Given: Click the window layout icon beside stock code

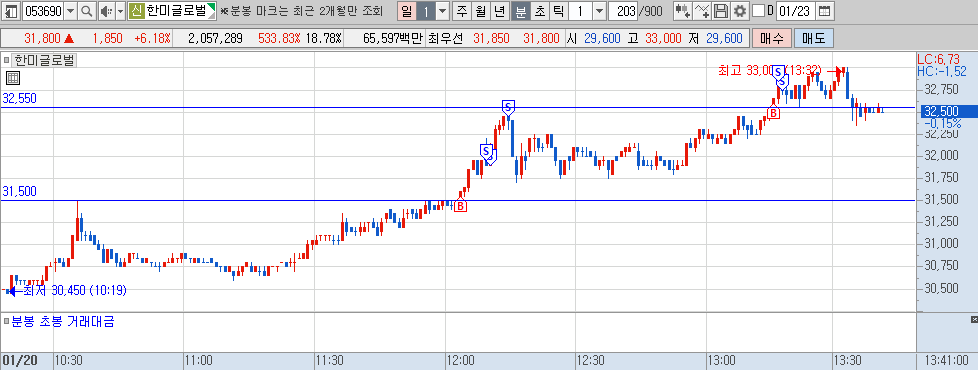Looking at the screenshot, I should tap(11, 11).
